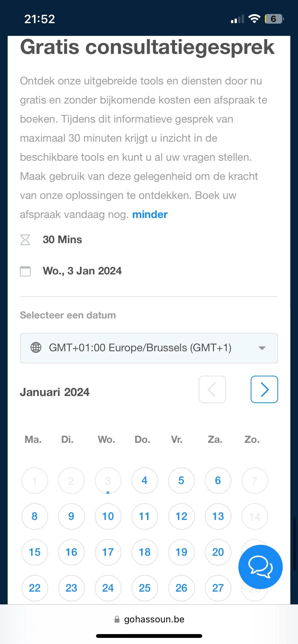Viewport: 298px width, 644px height.
Task: Open the live chat bubble
Action: click(260, 567)
